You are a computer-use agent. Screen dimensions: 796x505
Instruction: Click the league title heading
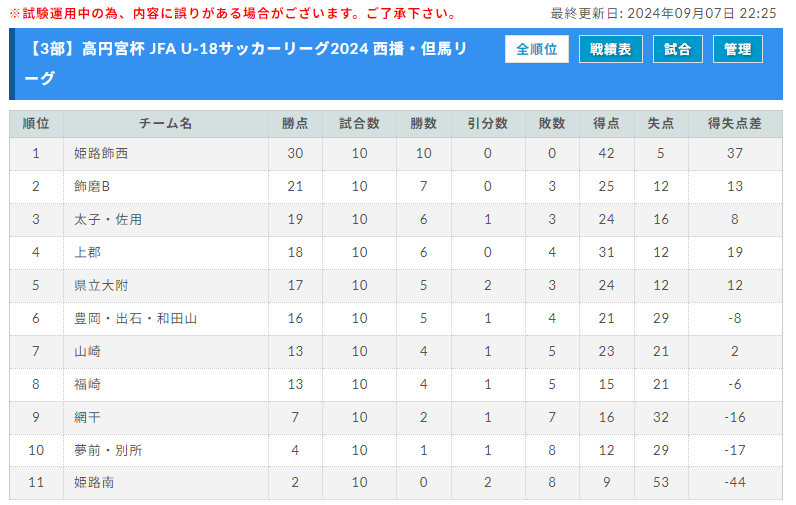(x=246, y=63)
